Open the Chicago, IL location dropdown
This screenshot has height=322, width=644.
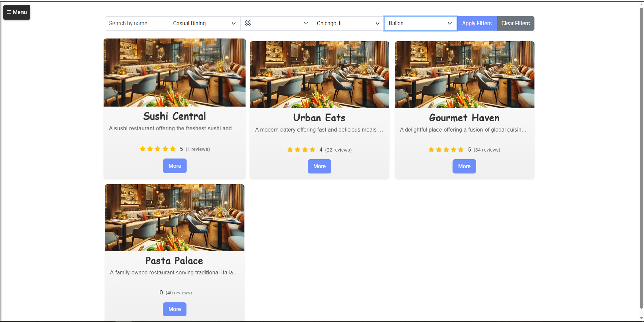(x=349, y=24)
